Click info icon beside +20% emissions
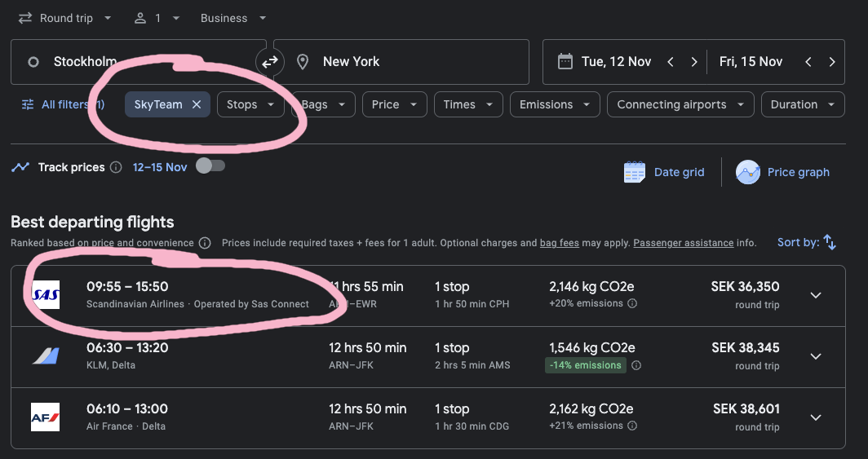 coord(632,303)
